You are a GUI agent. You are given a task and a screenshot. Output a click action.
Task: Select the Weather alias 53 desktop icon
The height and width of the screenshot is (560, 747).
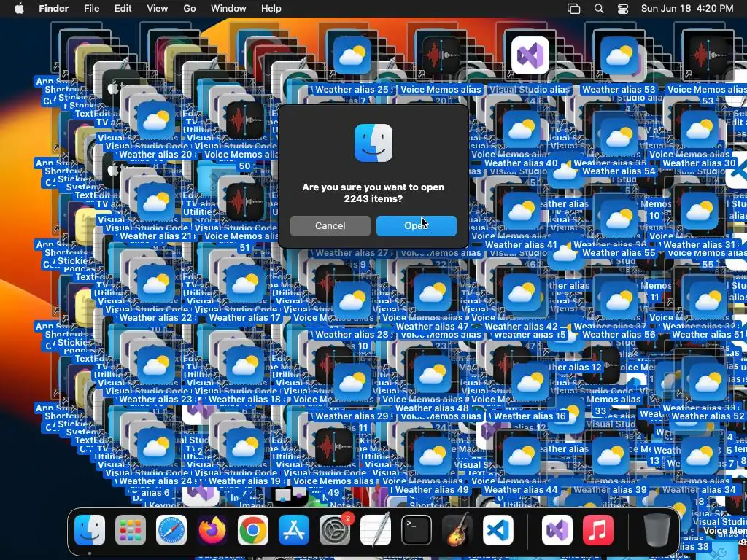coord(619,55)
